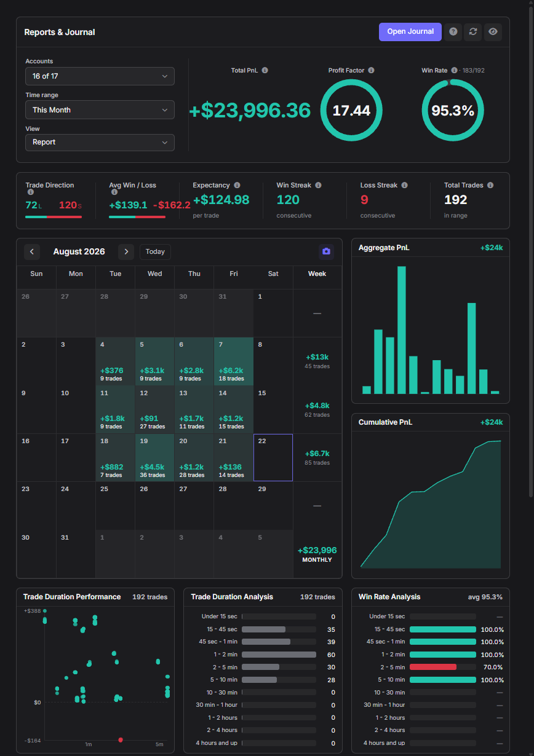
Task: Click the Open Journal button
Action: (410, 31)
